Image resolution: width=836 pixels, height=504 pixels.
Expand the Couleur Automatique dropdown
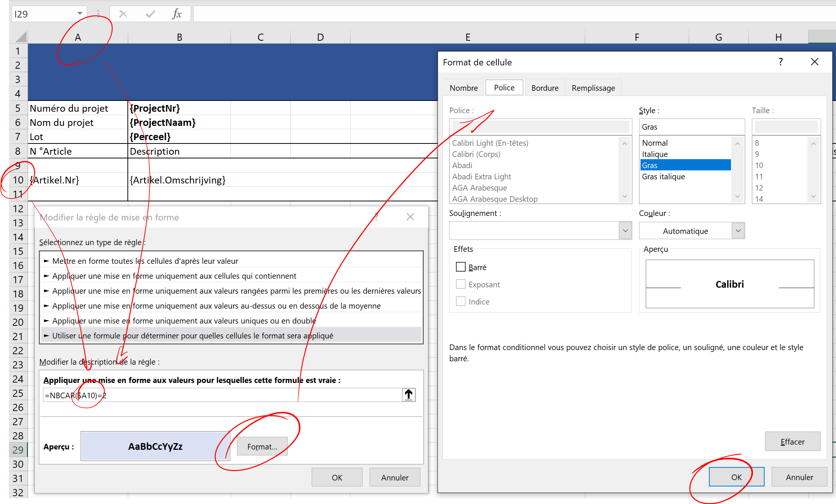[738, 231]
